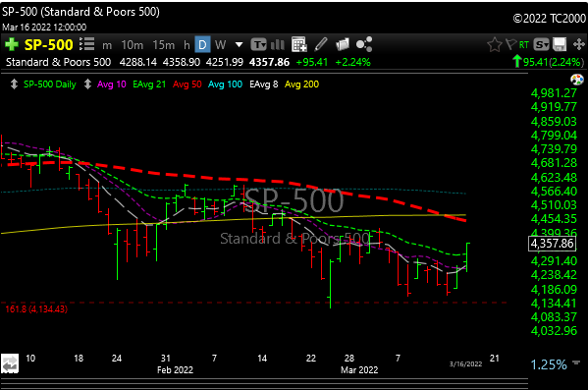Click the 4,032.96 price scale label
This screenshot has height=390, width=588.
pos(554,331)
